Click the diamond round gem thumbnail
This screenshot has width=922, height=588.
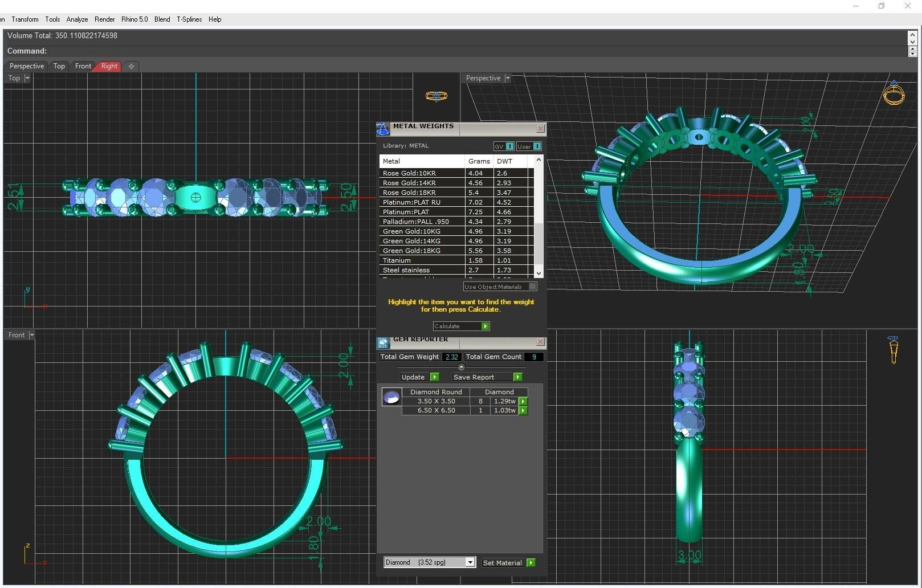391,397
